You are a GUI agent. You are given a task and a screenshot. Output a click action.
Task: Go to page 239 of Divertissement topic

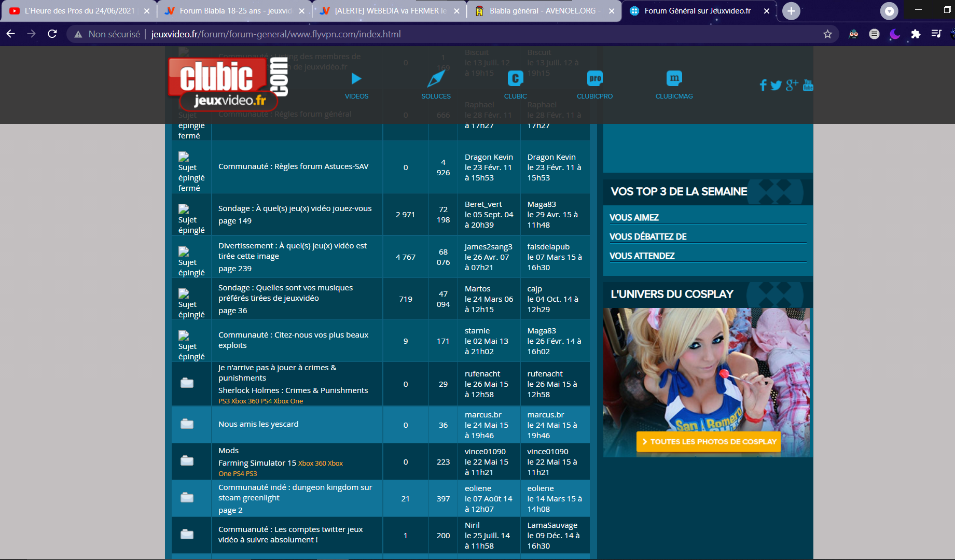pos(235,269)
